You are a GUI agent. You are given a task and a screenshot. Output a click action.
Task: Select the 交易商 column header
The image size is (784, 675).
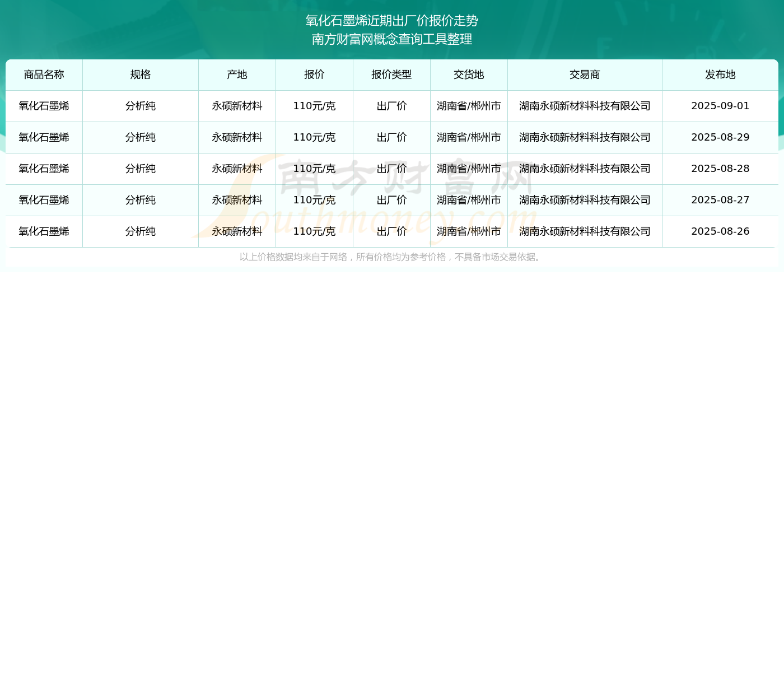coord(585,75)
